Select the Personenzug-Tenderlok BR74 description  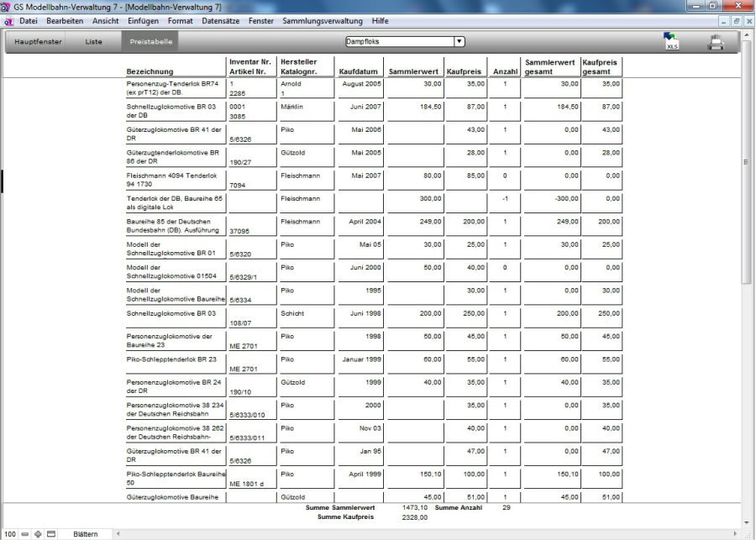click(x=172, y=87)
